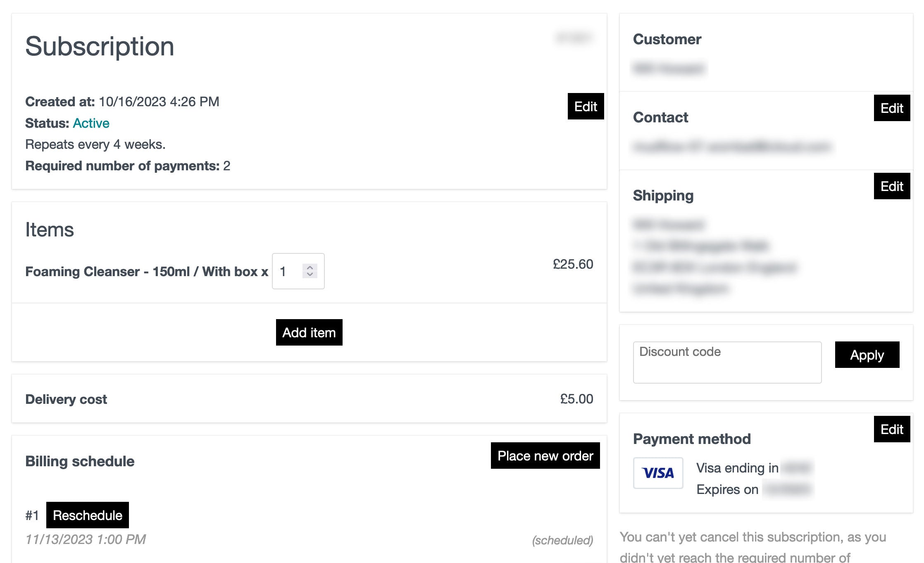Edit the subscription details
The image size is (924, 563).
point(586,107)
